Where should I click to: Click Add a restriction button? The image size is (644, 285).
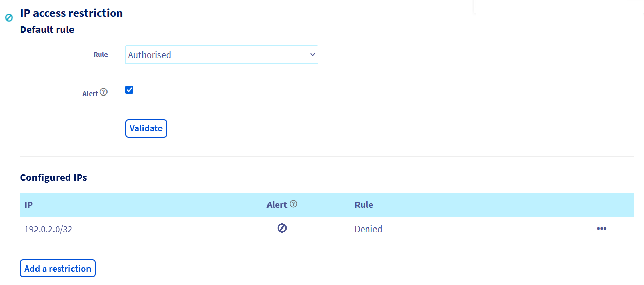click(58, 269)
